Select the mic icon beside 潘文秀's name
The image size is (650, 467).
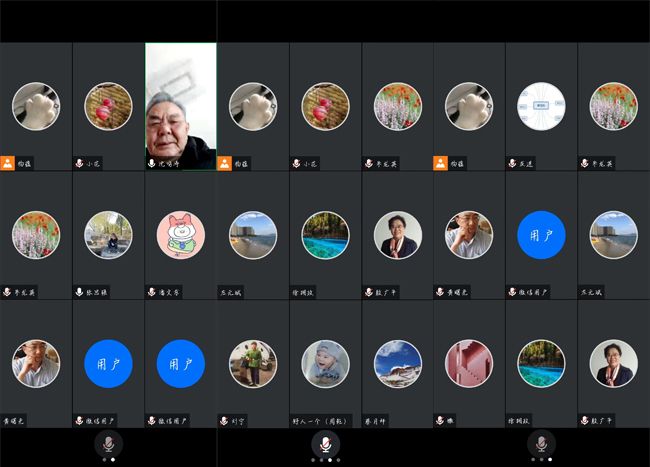click(152, 292)
